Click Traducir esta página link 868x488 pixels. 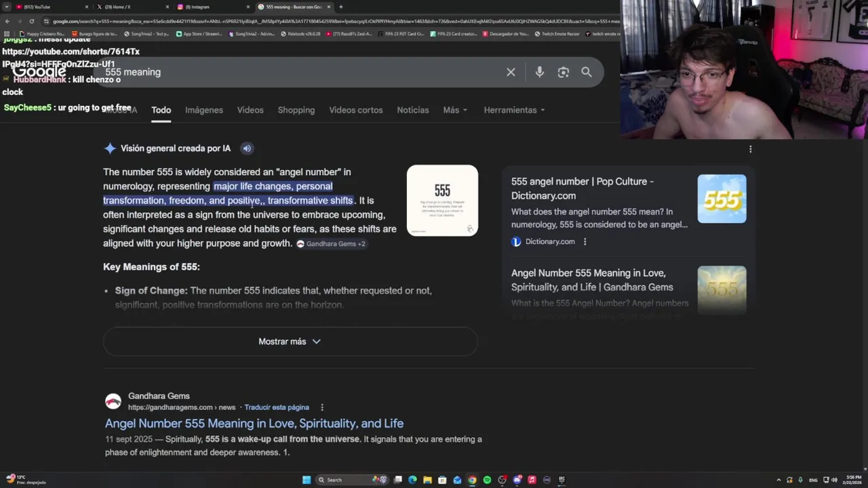point(277,407)
